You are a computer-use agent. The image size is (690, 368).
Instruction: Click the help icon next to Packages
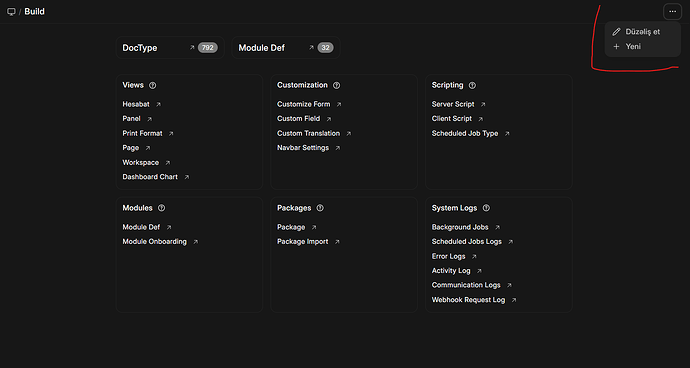tap(320, 208)
